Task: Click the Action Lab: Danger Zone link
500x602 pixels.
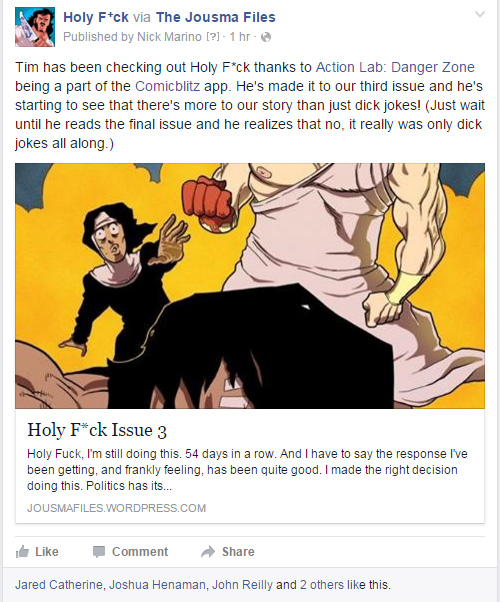Action: tap(395, 67)
